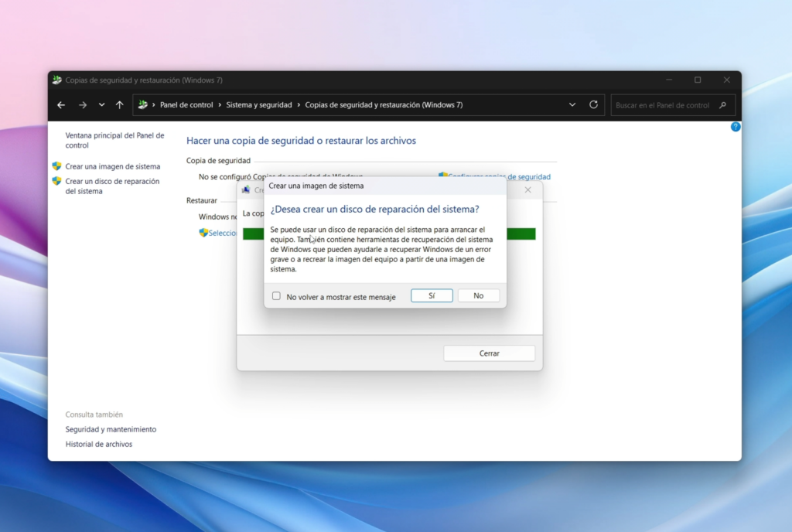Click the up-one-level arrow
Viewport: 792px width, 532px height.
point(118,104)
